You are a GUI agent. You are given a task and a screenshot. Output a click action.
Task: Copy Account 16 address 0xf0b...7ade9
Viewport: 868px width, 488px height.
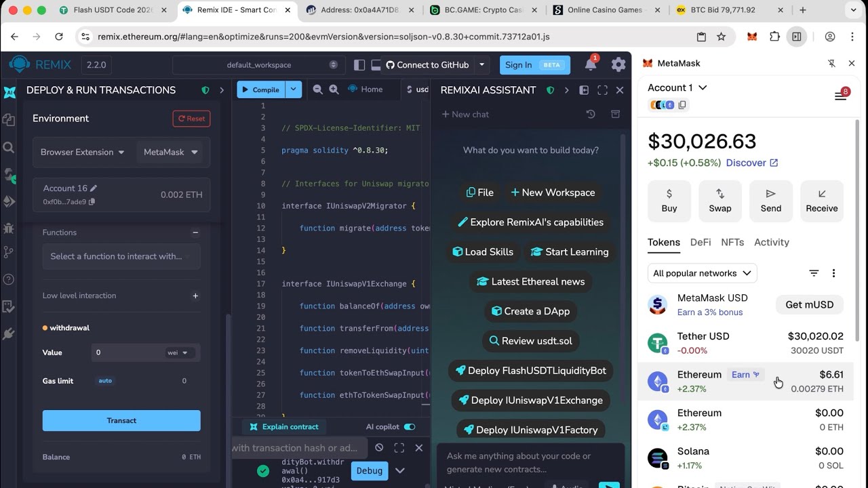coord(92,201)
